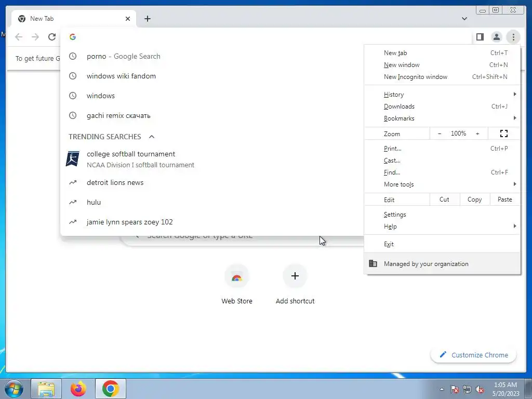
Task: Open the Web Store shortcut
Action: [x=237, y=284]
